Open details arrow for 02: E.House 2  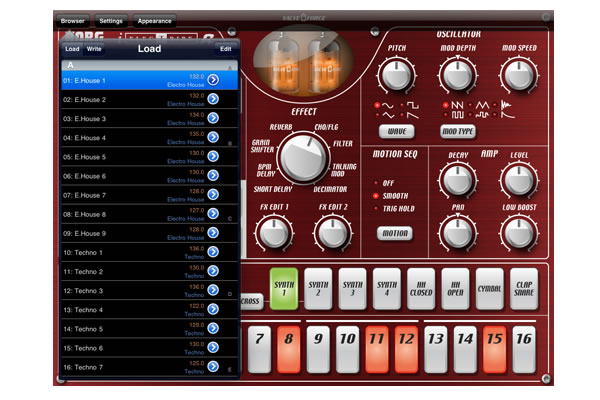click(x=213, y=99)
